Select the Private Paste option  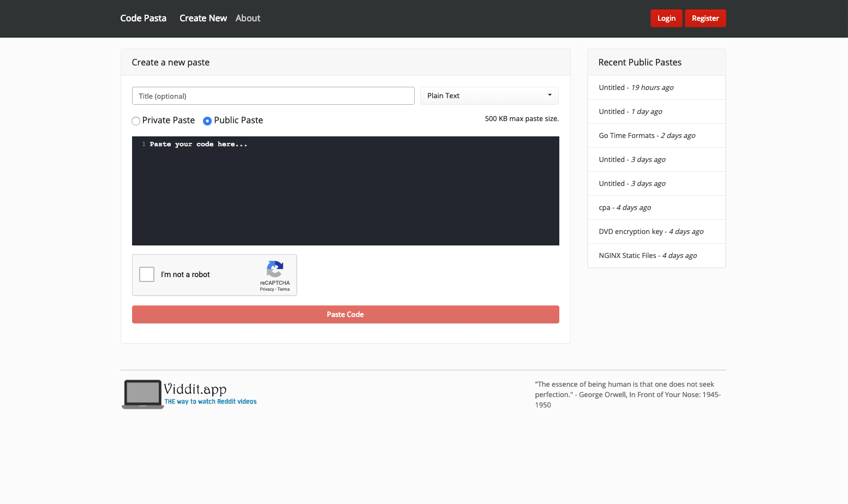pyautogui.click(x=136, y=121)
